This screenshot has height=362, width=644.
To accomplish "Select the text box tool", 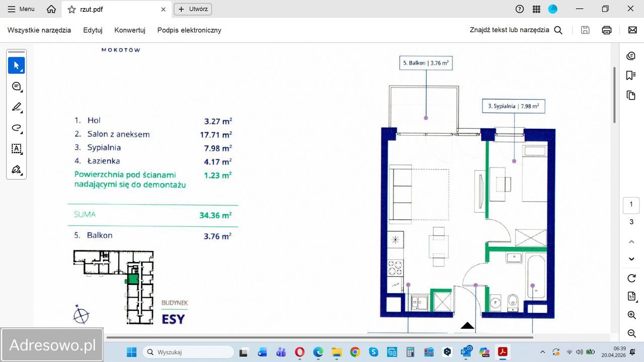I will [x=16, y=149].
